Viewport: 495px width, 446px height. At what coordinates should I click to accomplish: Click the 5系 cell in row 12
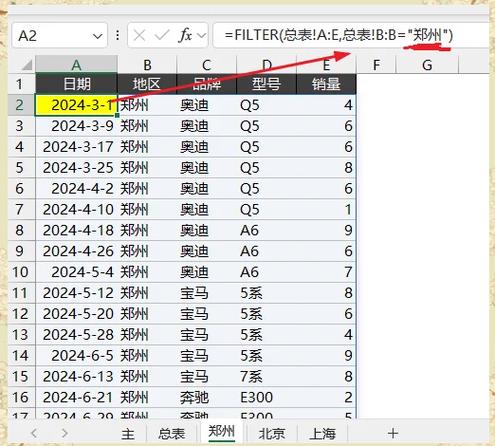click(x=266, y=314)
